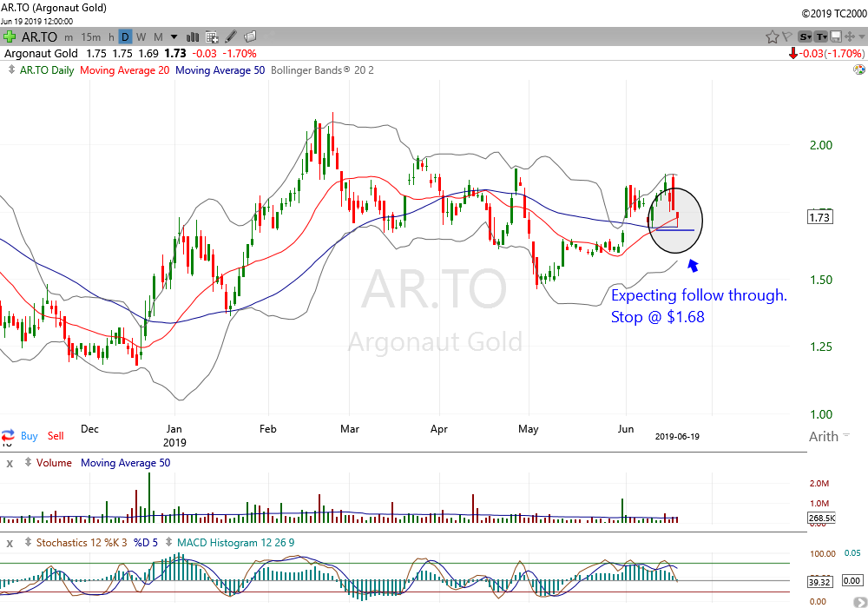Click the 1.50 price scale label

tap(821, 280)
